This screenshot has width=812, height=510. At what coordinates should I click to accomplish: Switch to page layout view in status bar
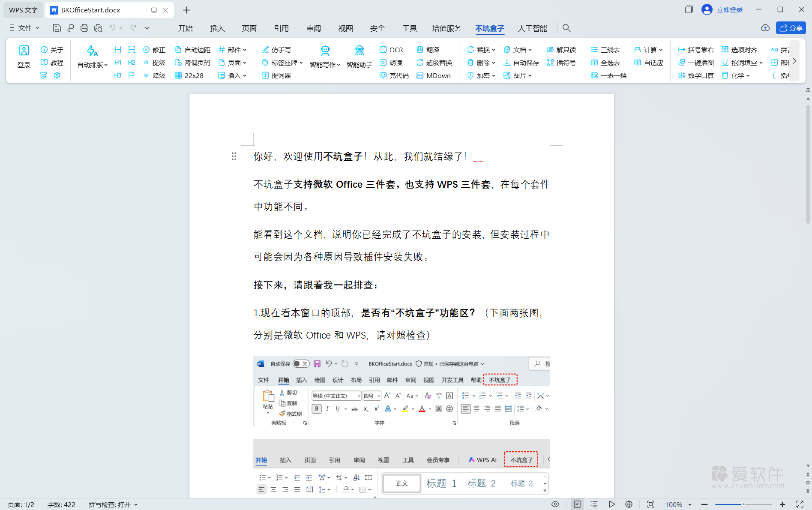click(x=577, y=504)
